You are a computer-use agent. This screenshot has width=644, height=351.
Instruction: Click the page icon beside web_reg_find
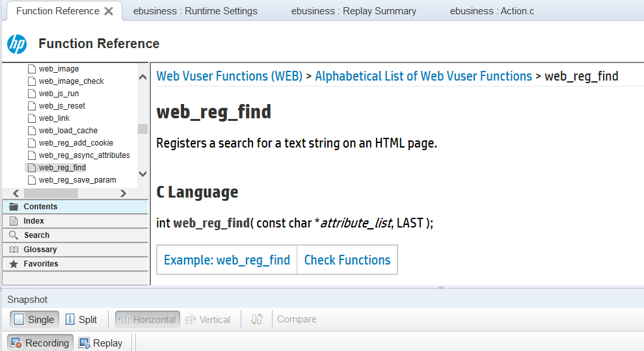tap(32, 168)
